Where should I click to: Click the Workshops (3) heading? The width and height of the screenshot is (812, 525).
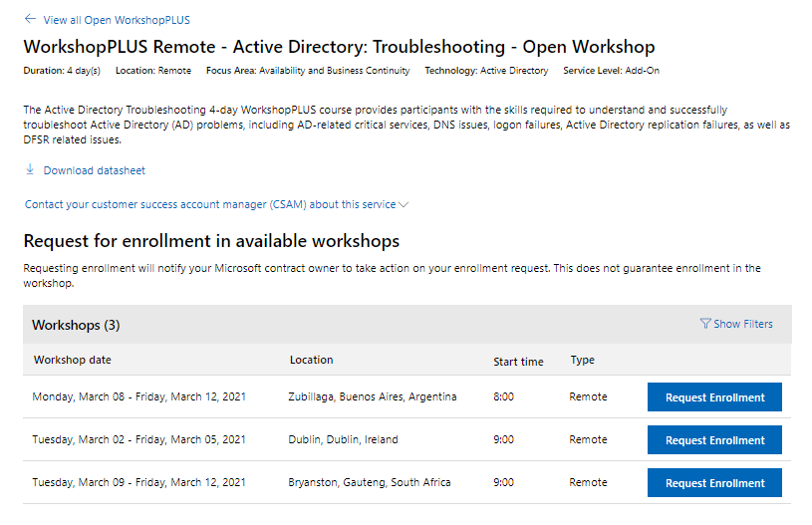point(76,325)
